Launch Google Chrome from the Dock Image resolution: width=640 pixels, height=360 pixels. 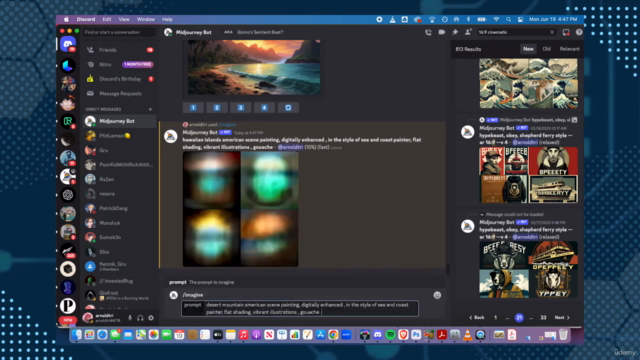coord(333,335)
